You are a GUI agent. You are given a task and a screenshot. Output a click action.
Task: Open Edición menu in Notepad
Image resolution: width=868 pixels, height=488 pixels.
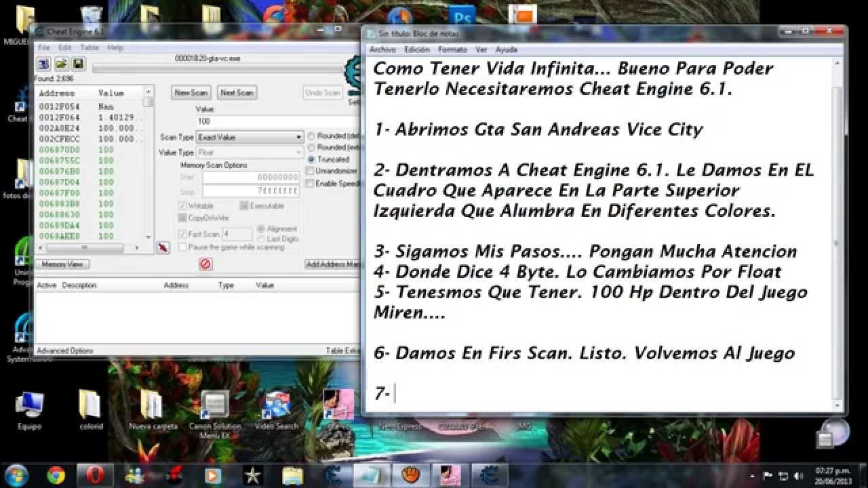(x=417, y=49)
